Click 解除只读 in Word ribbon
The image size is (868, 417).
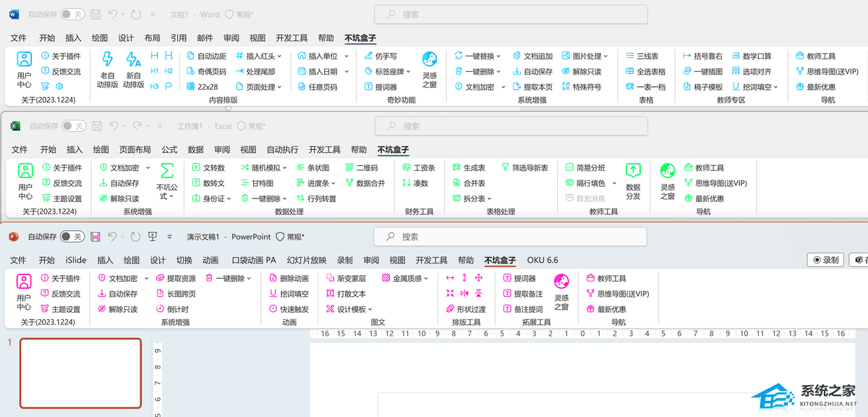point(581,71)
